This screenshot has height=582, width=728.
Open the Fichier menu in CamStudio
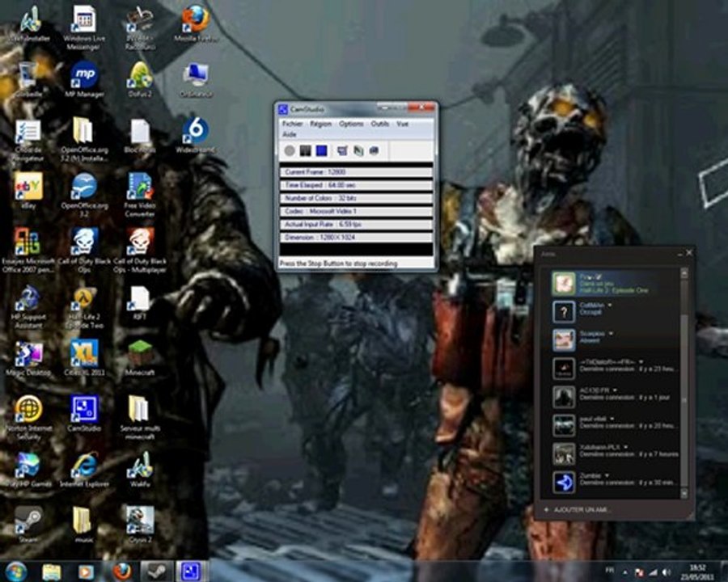pos(293,124)
